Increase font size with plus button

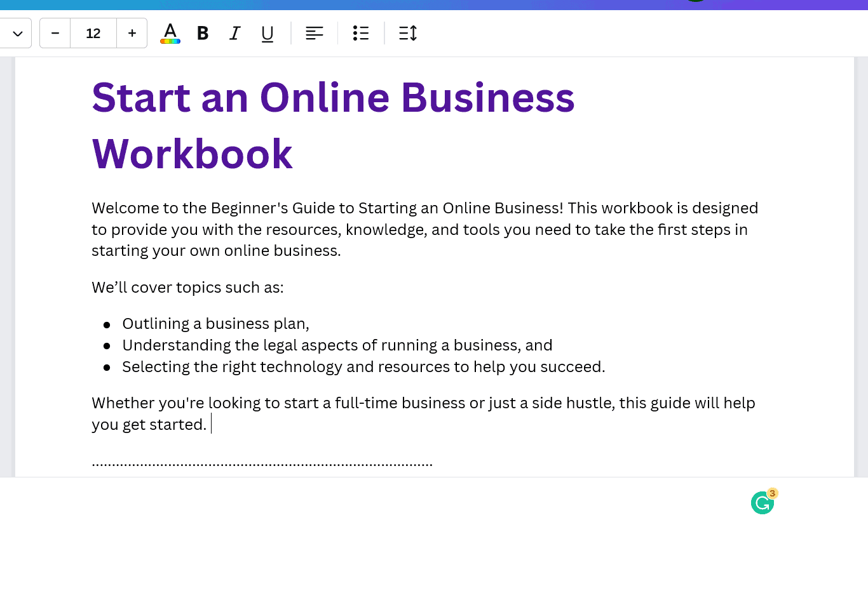[132, 33]
